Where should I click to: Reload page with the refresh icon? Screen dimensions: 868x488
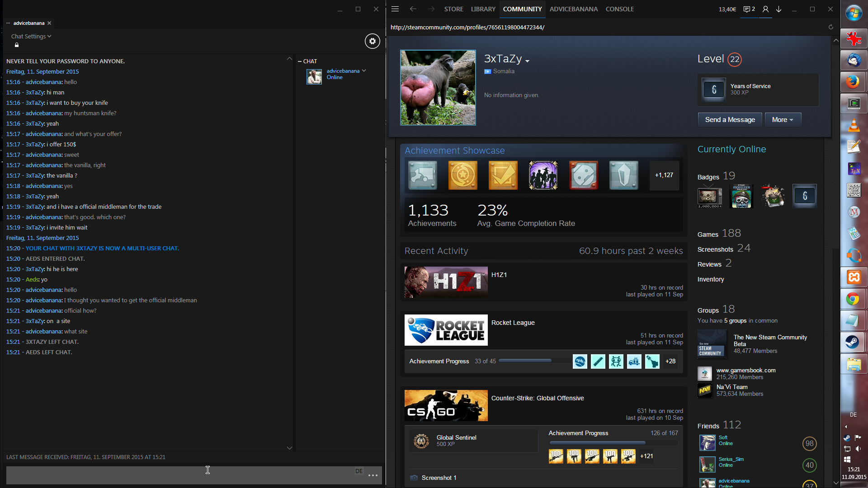coord(830,27)
